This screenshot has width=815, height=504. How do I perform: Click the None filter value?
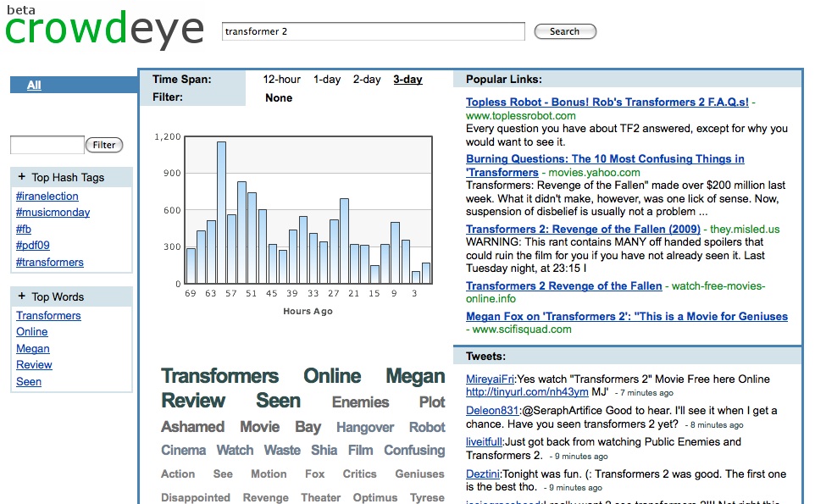coord(279,97)
